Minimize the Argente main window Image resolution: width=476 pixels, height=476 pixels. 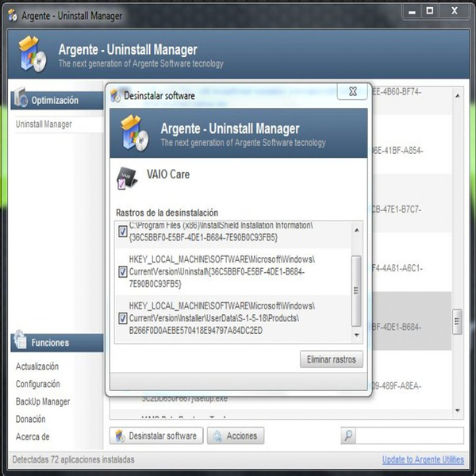click(x=412, y=12)
